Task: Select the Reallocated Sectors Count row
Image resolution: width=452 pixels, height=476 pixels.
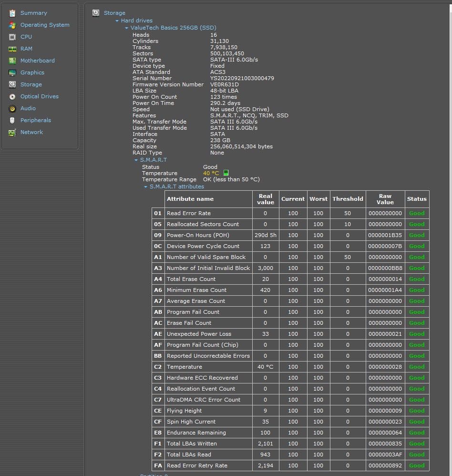Action: click(203, 224)
